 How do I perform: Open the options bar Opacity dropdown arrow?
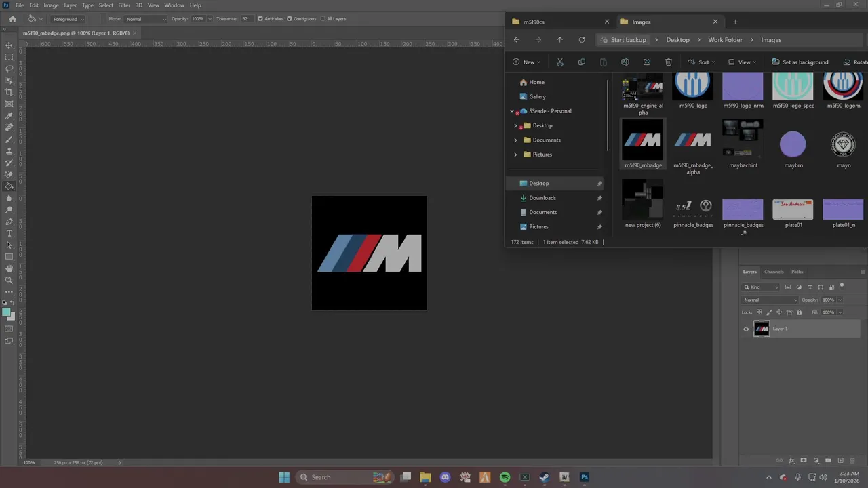[210, 19]
